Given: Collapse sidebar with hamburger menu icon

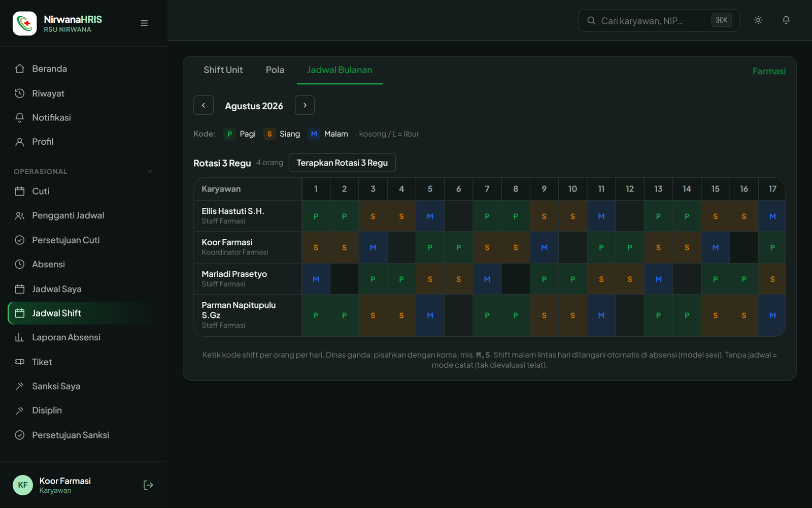Looking at the screenshot, I should (144, 23).
